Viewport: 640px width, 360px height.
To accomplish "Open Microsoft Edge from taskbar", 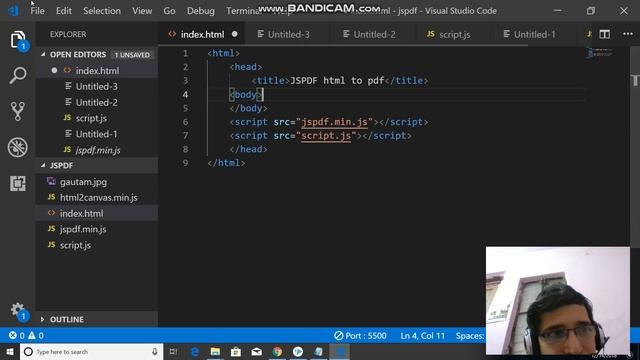I will coord(195,351).
